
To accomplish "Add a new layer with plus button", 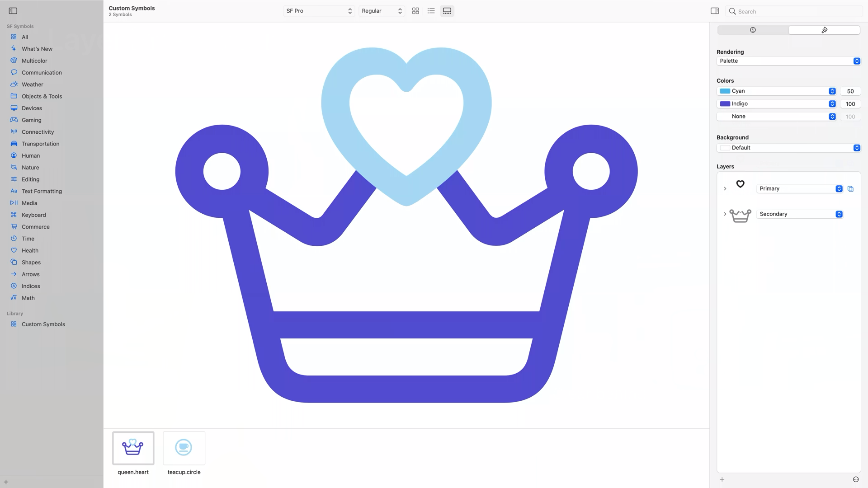I will coord(722,479).
